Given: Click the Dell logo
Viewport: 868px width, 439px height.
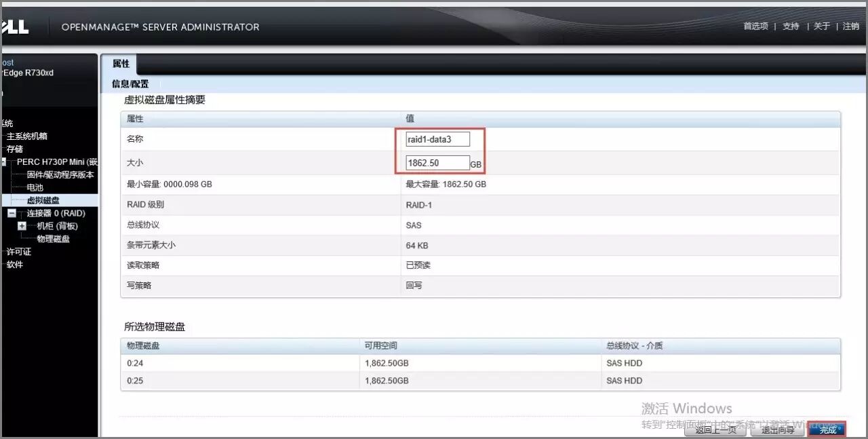Looking at the screenshot, I should click(x=14, y=26).
